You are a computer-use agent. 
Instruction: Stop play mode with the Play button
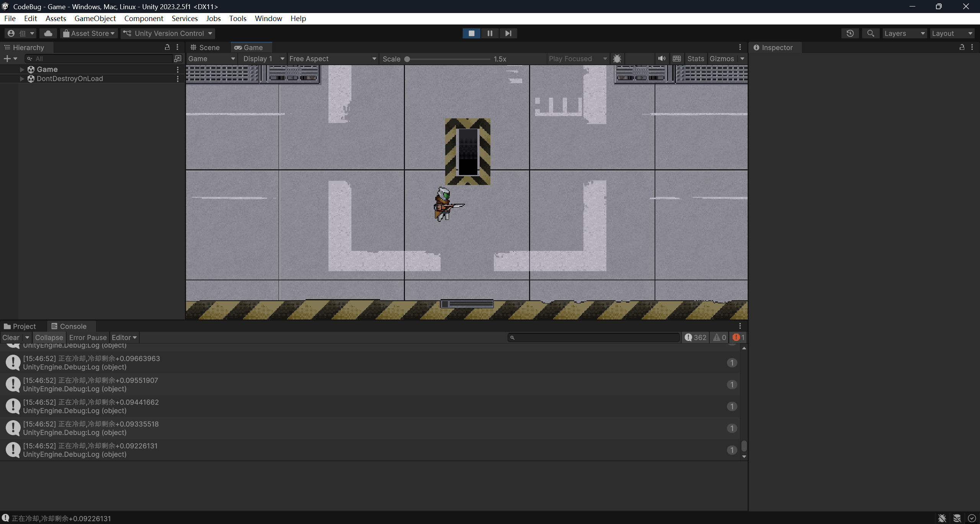click(471, 33)
